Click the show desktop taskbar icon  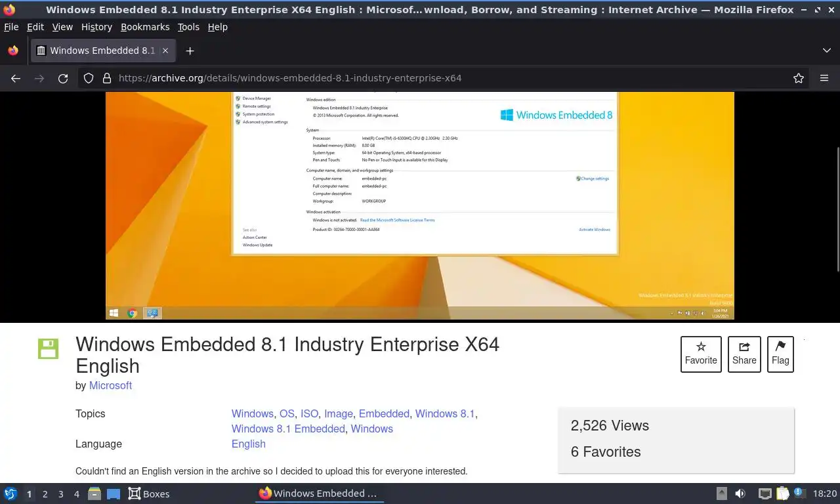pyautogui.click(x=114, y=493)
